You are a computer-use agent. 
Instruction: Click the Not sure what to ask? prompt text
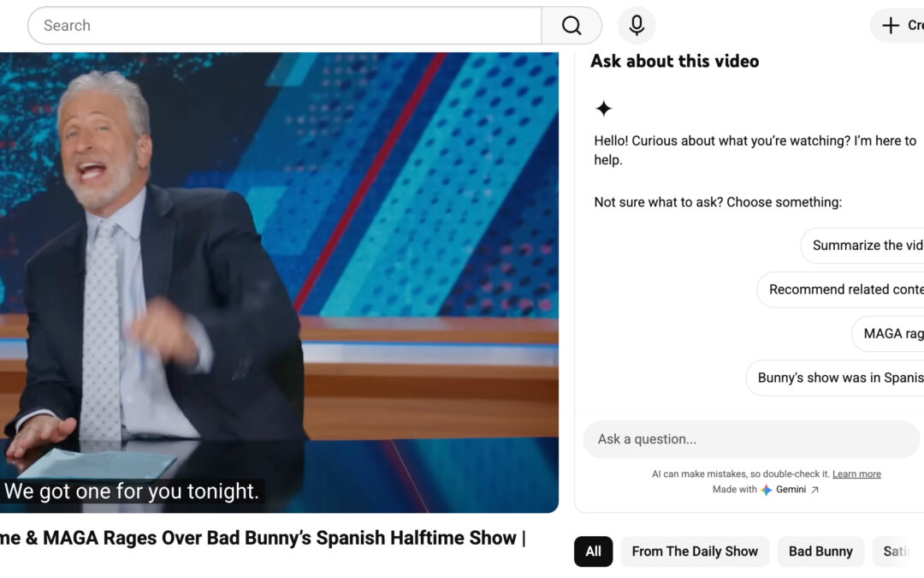[x=718, y=202]
